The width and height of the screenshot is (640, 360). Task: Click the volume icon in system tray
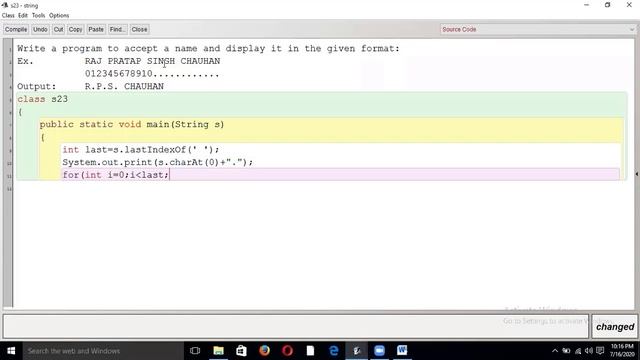click(589, 351)
